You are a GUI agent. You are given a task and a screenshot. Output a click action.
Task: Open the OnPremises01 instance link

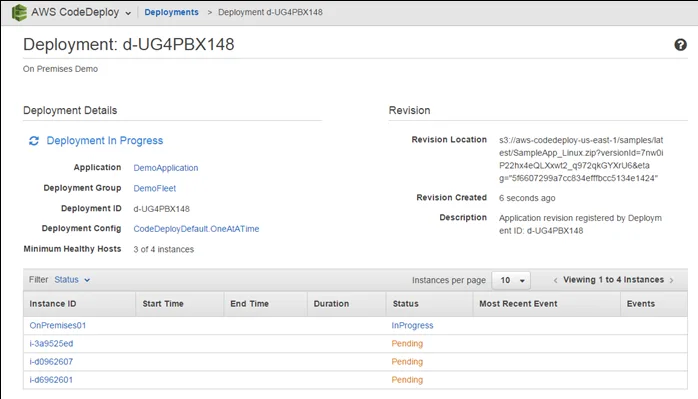58,326
